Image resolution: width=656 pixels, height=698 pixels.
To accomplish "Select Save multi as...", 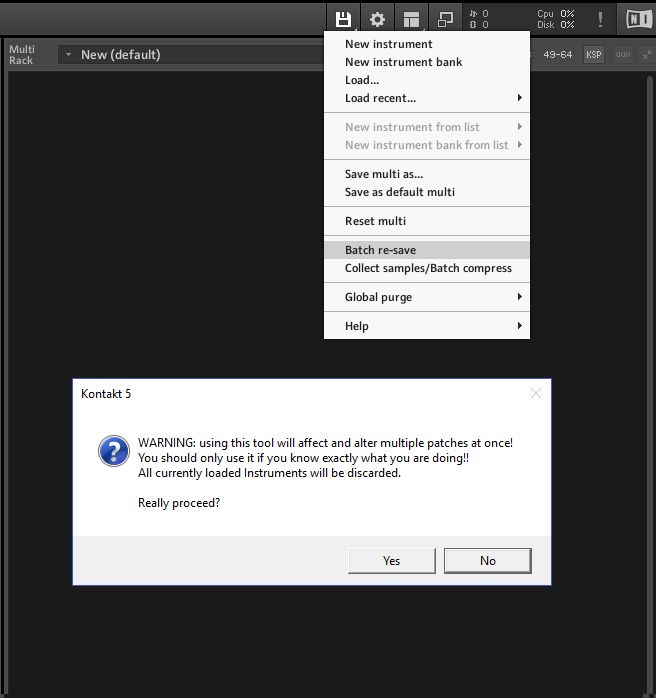I will (x=427, y=174).
